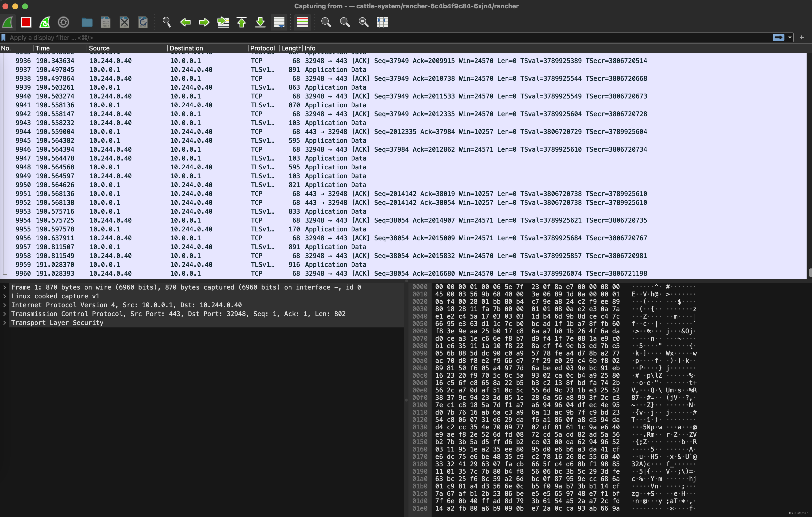Click the packet list vertical scrollbar thumb
The height and width of the screenshot is (517, 812).
(x=810, y=273)
